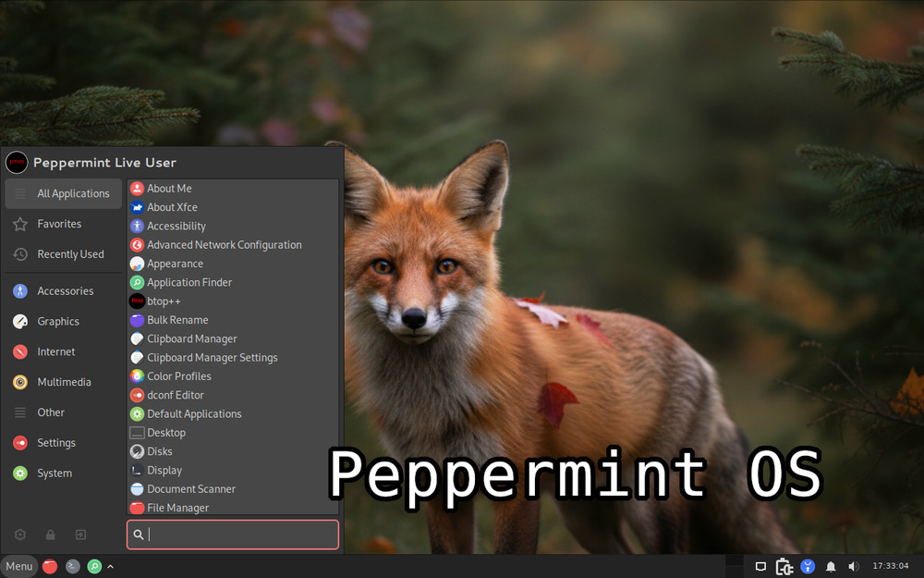Image resolution: width=924 pixels, height=578 pixels.
Task: Click the volume speaker icon
Action: tap(854, 566)
